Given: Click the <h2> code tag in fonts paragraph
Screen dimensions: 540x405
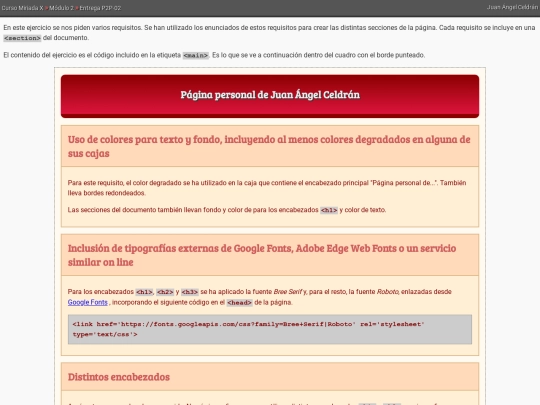Looking at the screenshot, I should click(165, 292).
